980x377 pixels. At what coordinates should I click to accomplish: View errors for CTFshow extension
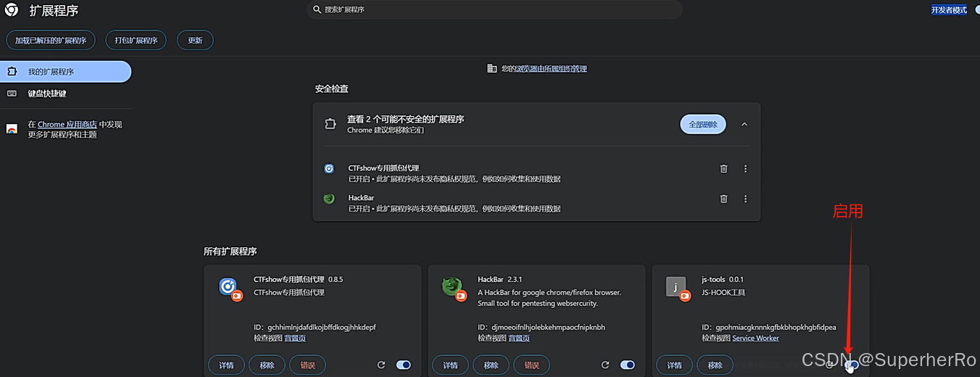(307, 365)
